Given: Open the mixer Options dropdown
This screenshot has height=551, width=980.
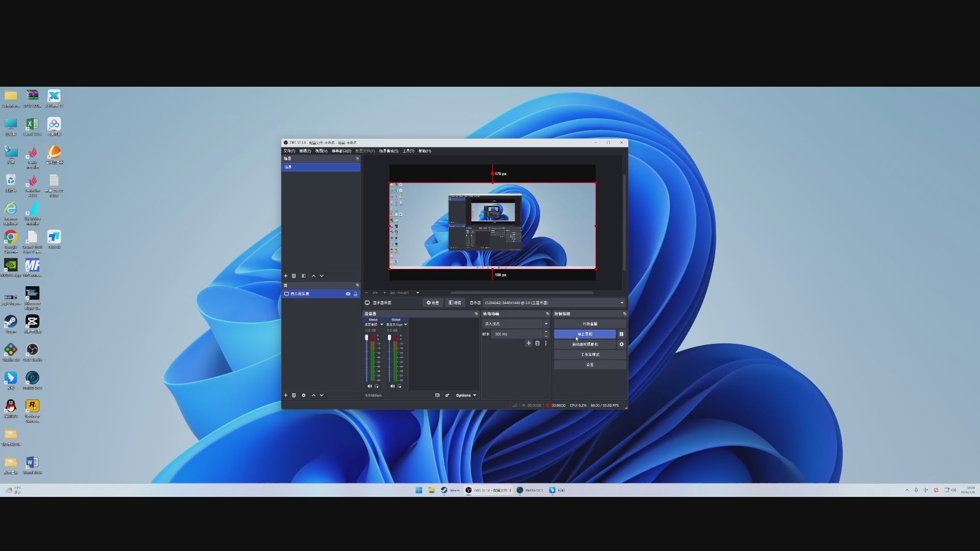Looking at the screenshot, I should tap(466, 395).
